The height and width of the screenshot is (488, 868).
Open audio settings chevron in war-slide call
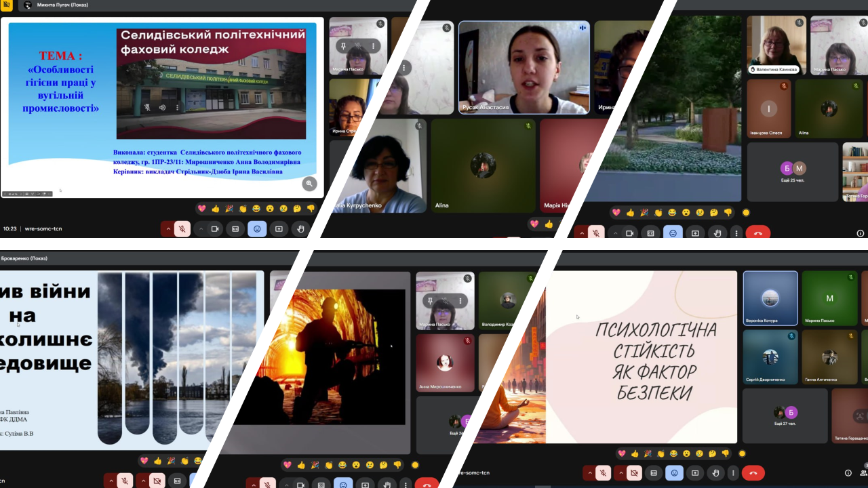click(x=111, y=481)
